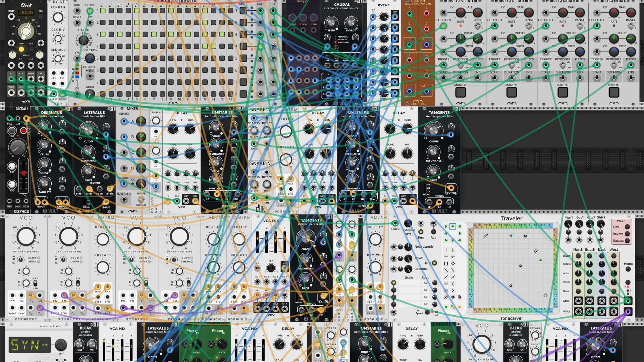Image resolution: width=644 pixels, height=362 pixels.
Task: Select the null (slashed circle) tool in Traveler palette
Action: 446,297
